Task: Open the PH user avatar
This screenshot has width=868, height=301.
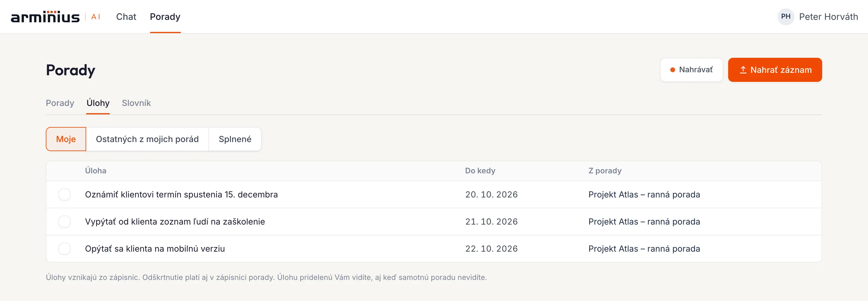Action: (785, 17)
